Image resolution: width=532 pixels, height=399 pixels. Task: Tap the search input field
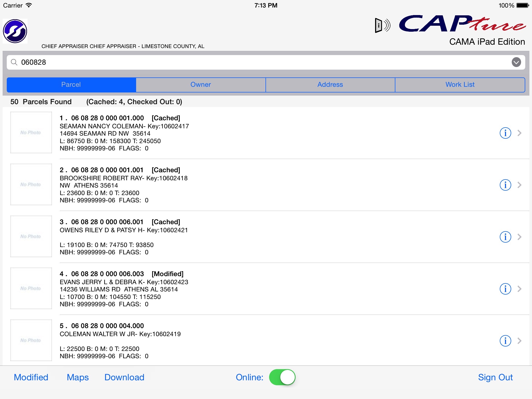tap(265, 62)
